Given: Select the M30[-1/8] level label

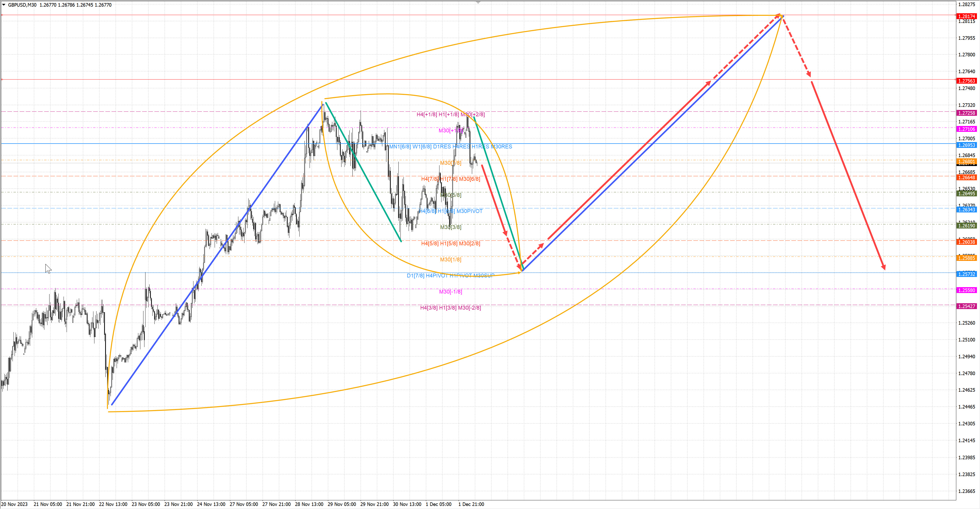Looking at the screenshot, I should 450,292.
